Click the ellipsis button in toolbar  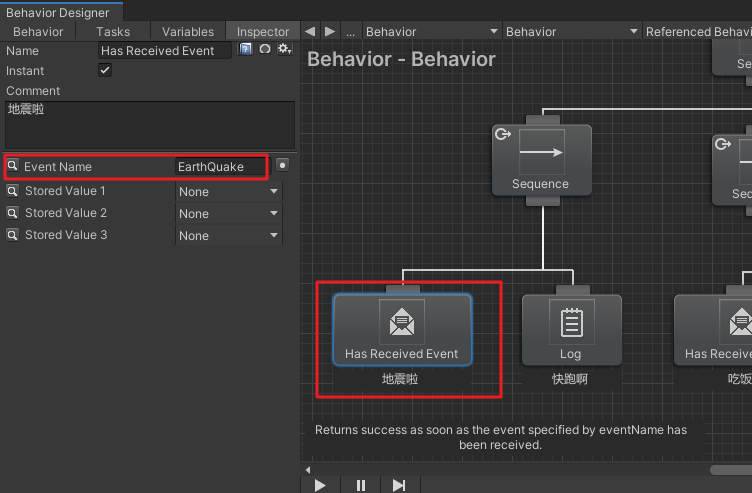pyautogui.click(x=351, y=32)
